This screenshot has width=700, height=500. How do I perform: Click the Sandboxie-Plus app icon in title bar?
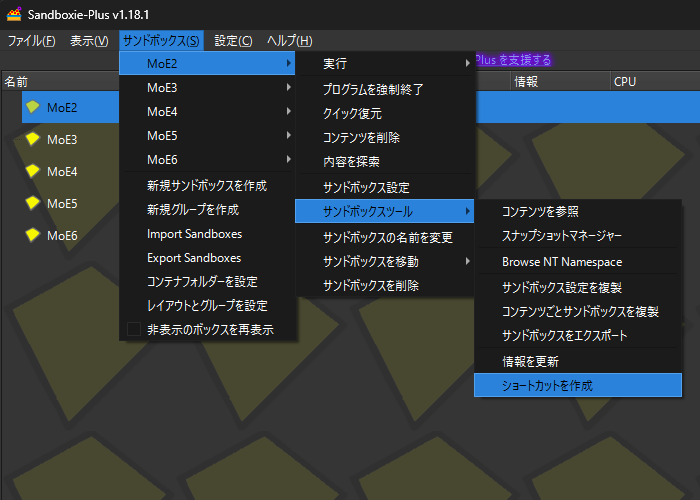pyautogui.click(x=14, y=14)
